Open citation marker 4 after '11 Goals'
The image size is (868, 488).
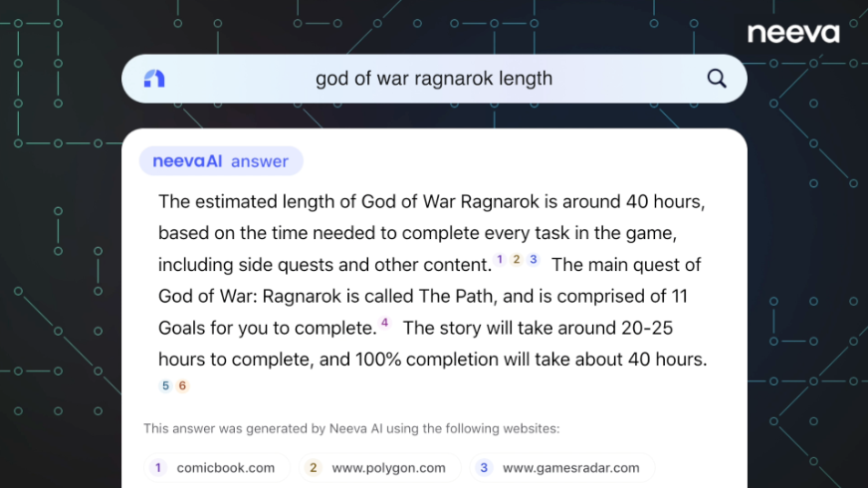[385, 324]
